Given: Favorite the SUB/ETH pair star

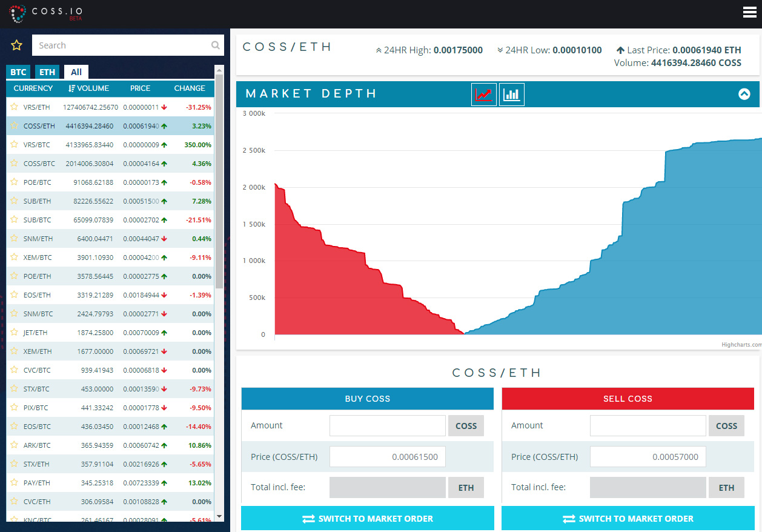Looking at the screenshot, I should coord(15,201).
